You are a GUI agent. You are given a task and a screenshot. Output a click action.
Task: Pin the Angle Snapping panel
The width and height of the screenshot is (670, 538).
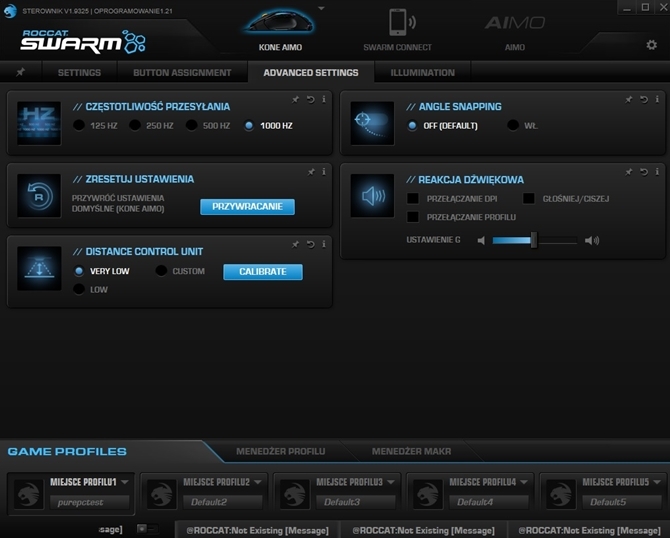point(629,100)
